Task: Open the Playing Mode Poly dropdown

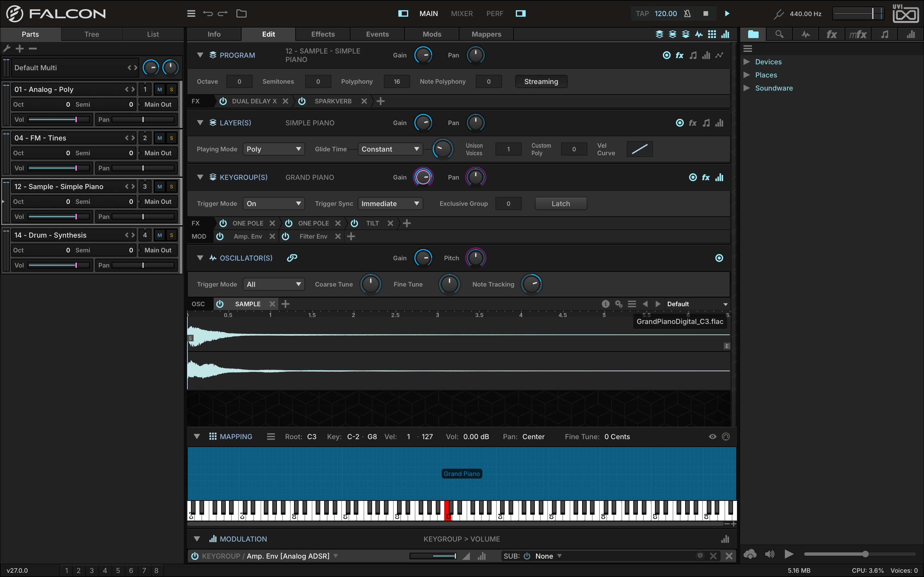Action: 274,149
